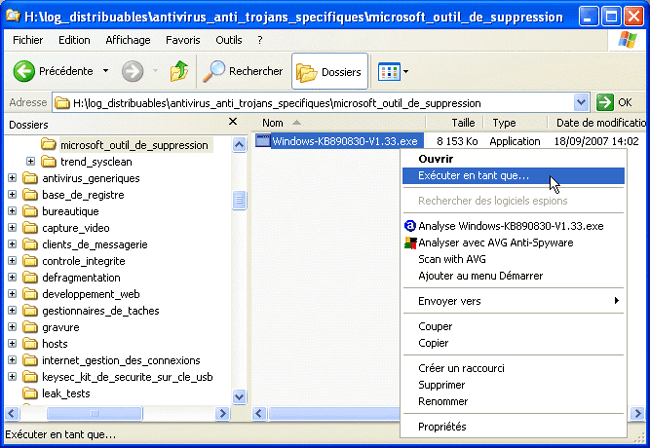Viewport: 650px width, 448px height.
Task: Choose Ajouter au menu Démarrer
Action: point(514,276)
